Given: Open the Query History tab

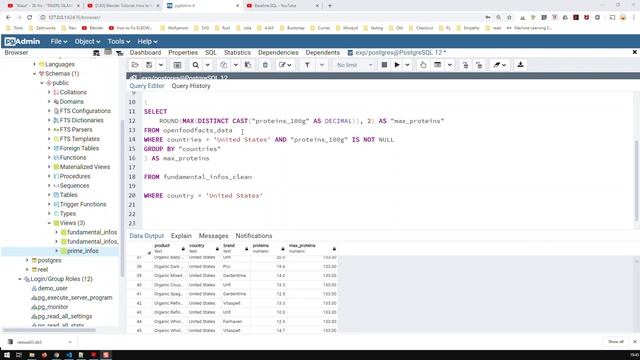Looking at the screenshot, I should (x=191, y=86).
